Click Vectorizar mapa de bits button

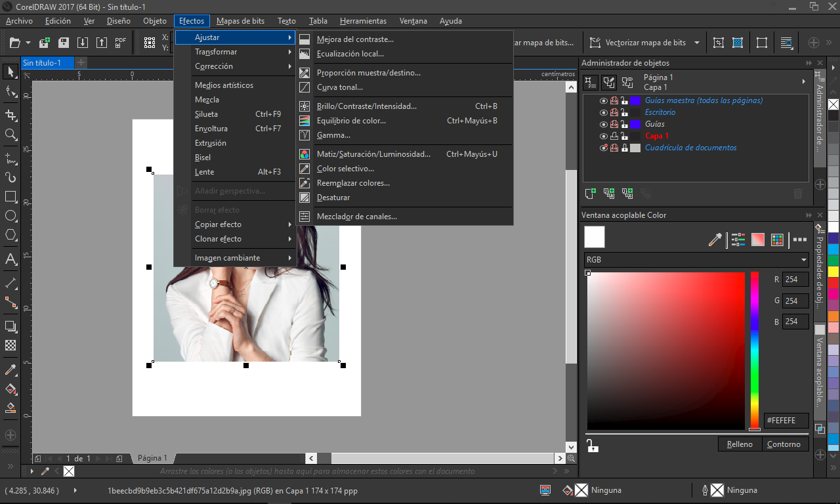tap(638, 43)
